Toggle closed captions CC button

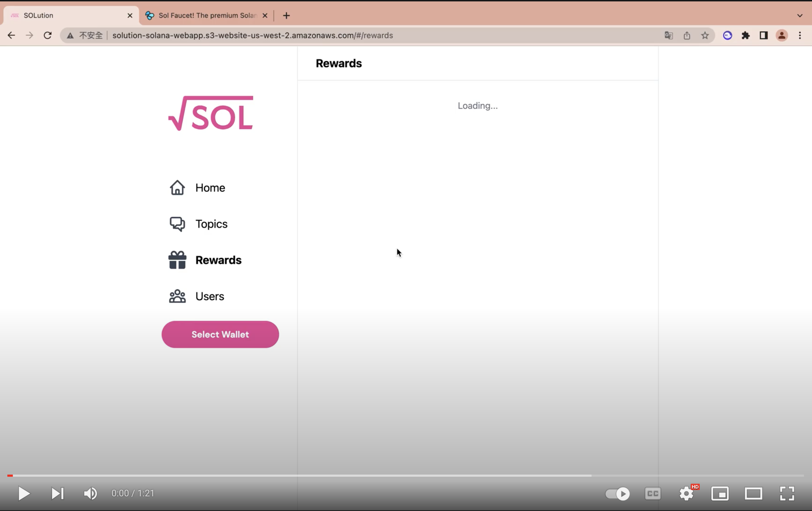(x=653, y=493)
